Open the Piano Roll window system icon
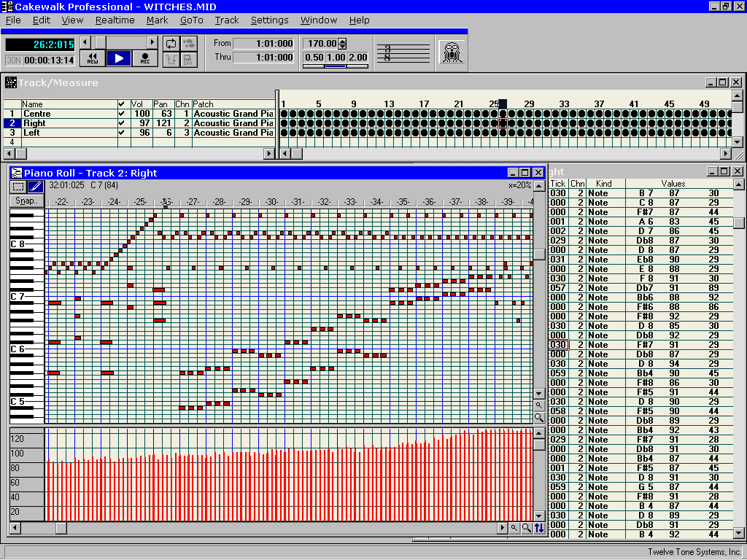The image size is (747, 560). (17, 173)
